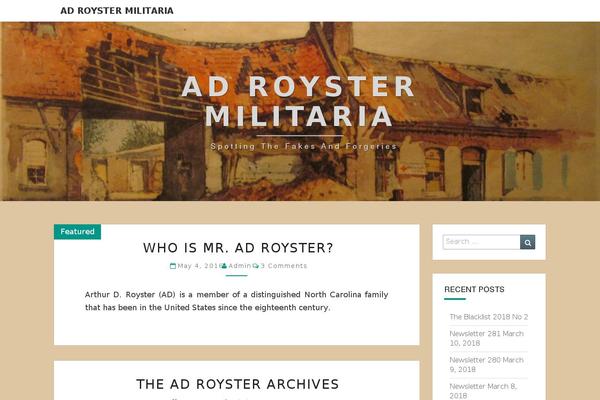Click the calendar icon beside May 4 date

pos(173,266)
